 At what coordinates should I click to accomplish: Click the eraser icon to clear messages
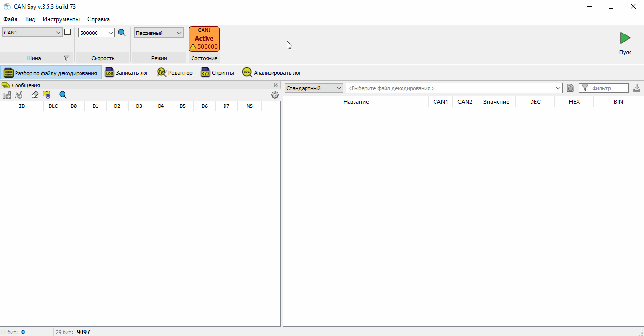[x=34, y=95]
